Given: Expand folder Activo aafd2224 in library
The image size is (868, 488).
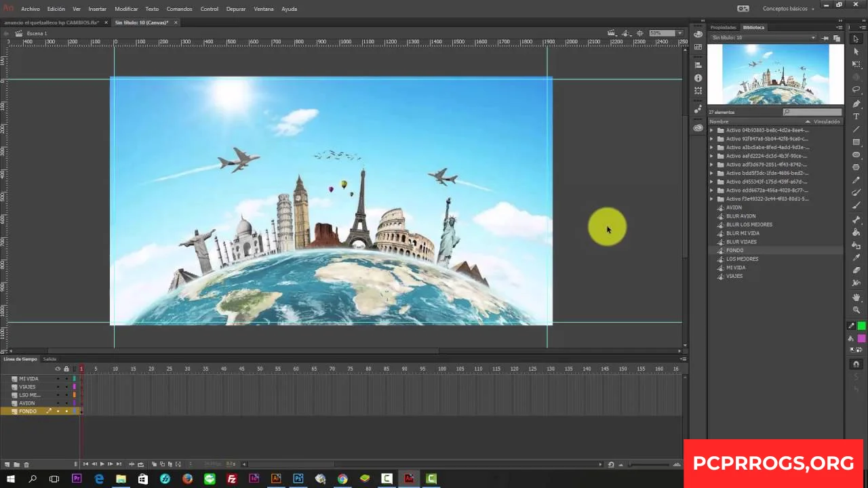Looking at the screenshot, I should [x=711, y=156].
